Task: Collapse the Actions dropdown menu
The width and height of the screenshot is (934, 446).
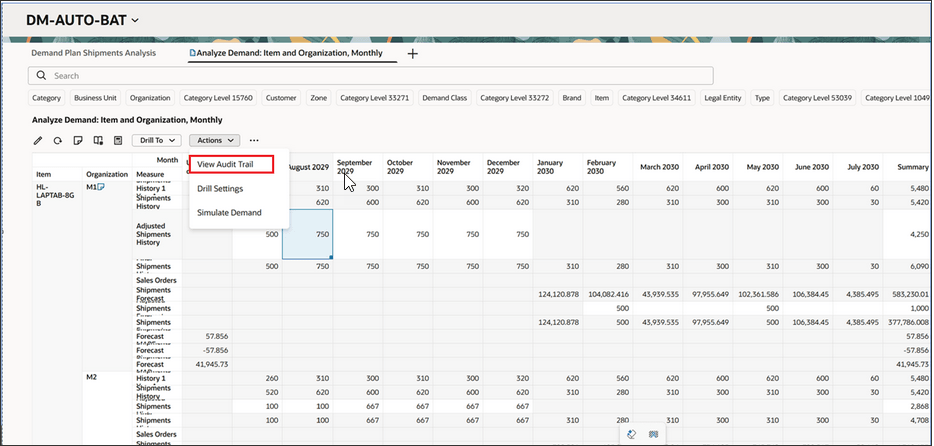Action: 214,141
